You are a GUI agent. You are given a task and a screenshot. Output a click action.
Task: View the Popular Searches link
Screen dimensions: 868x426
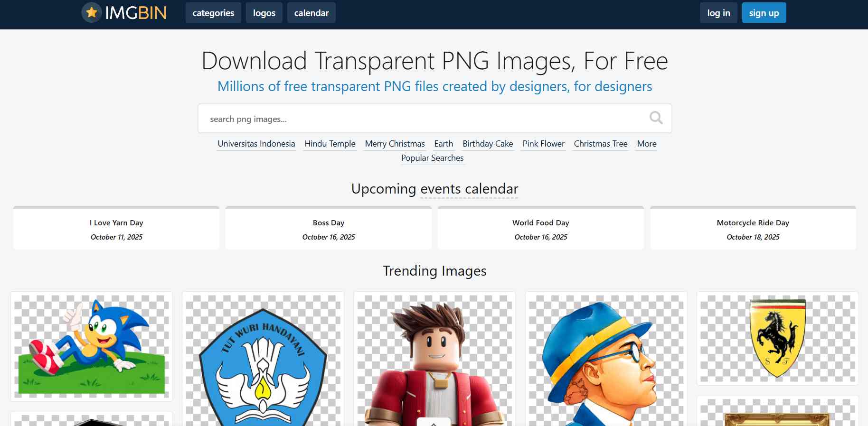coord(432,158)
